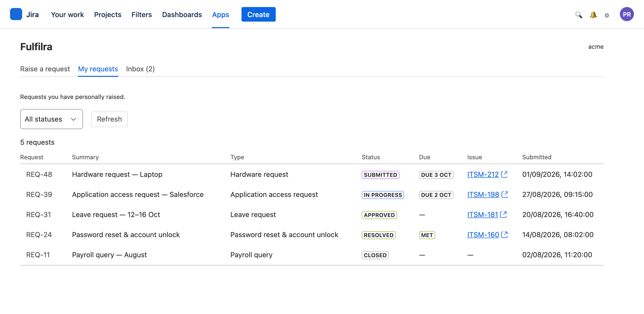
Task: Open Your work in the top navigation
Action: [x=67, y=15]
